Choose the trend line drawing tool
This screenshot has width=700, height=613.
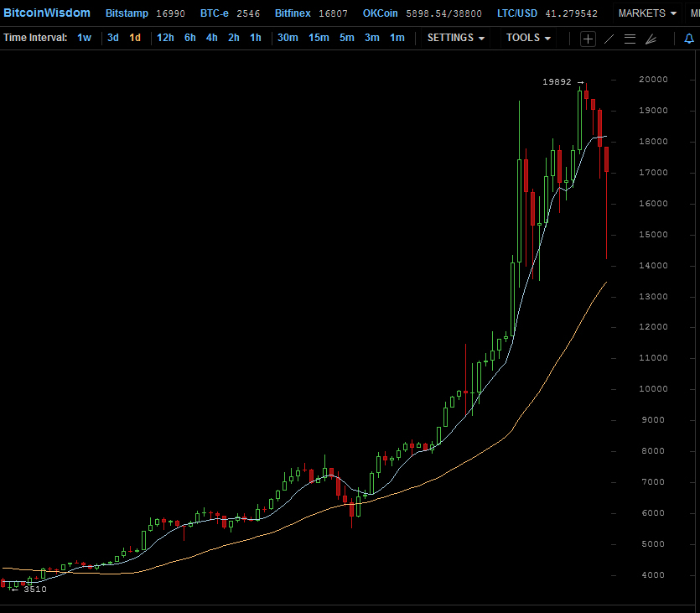609,39
